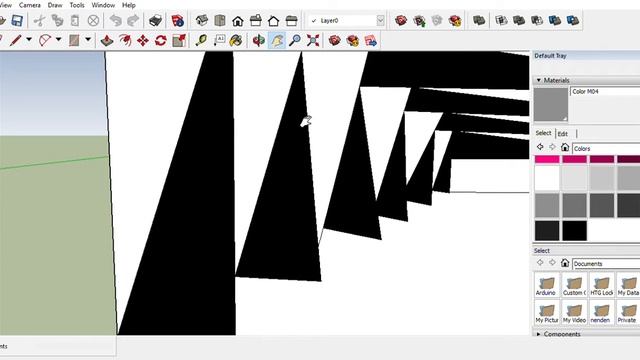Viewport: 640px width, 360px height.
Task: Select the Tape Measure tool
Action: 201,40
